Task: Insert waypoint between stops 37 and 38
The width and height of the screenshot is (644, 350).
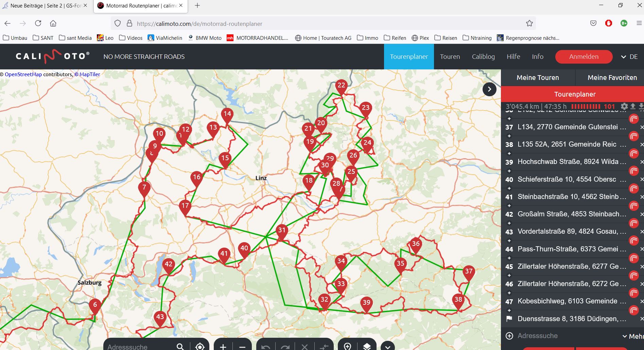Action: pyautogui.click(x=509, y=136)
